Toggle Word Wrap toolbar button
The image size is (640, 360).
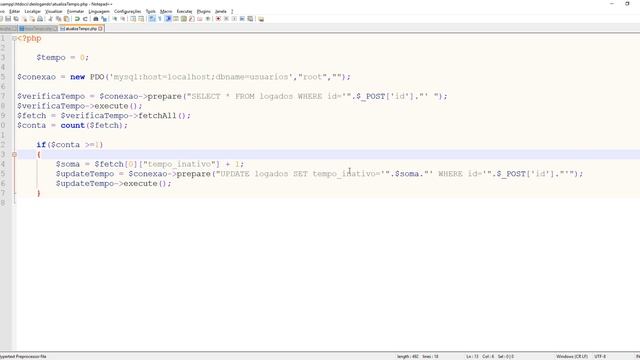coord(151,19)
